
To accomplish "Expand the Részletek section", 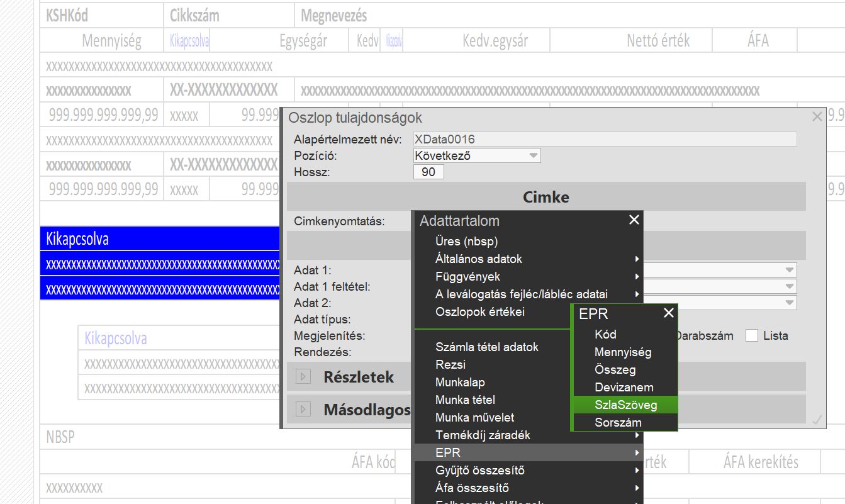I will pos(303,377).
